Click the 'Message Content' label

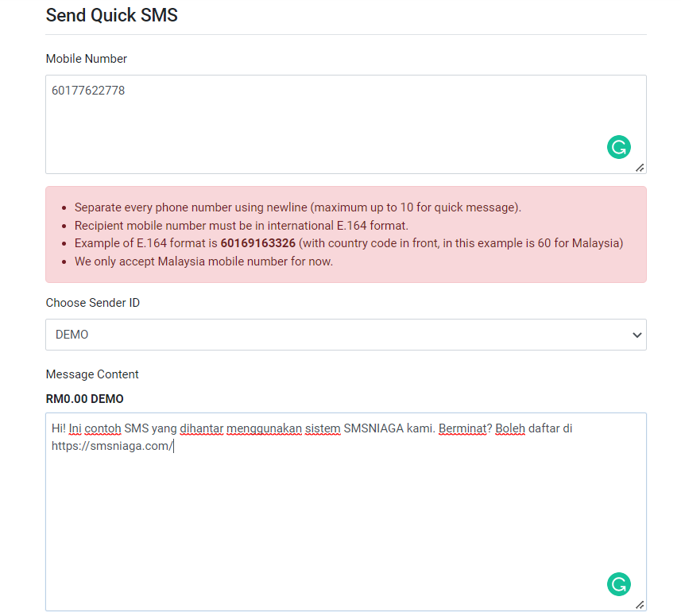pos(92,374)
